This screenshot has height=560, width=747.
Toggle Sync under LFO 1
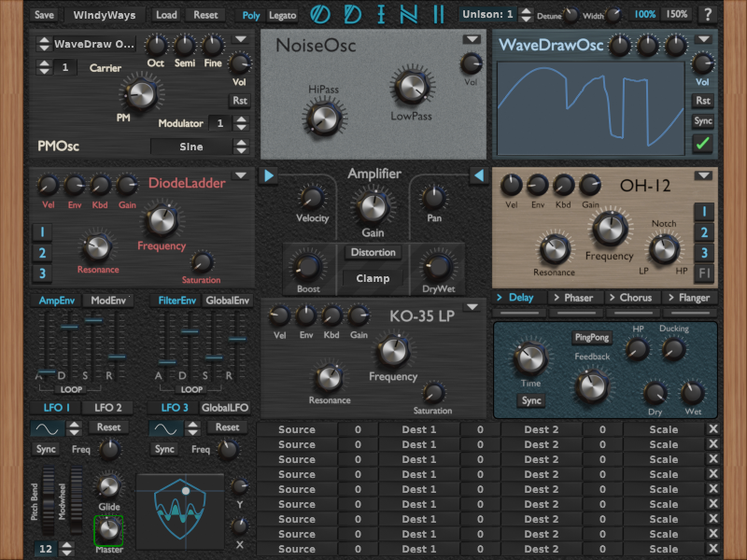(x=46, y=449)
